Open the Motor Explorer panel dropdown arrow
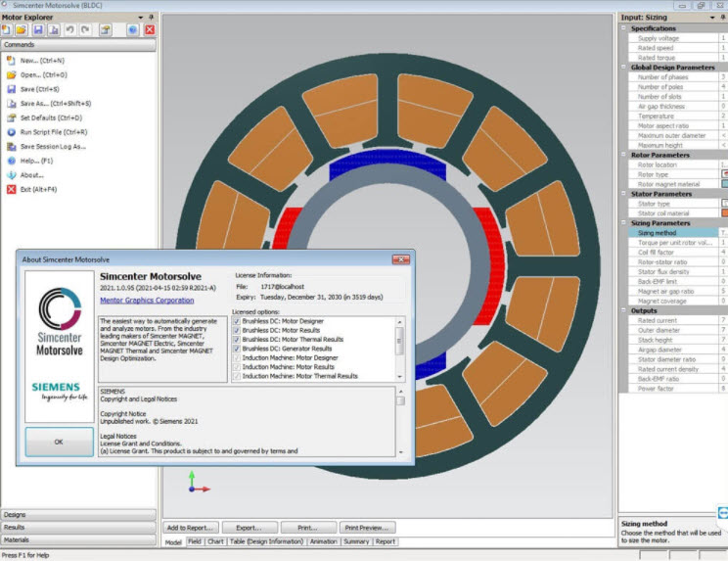This screenshot has width=728, height=561. pyautogui.click(x=141, y=18)
